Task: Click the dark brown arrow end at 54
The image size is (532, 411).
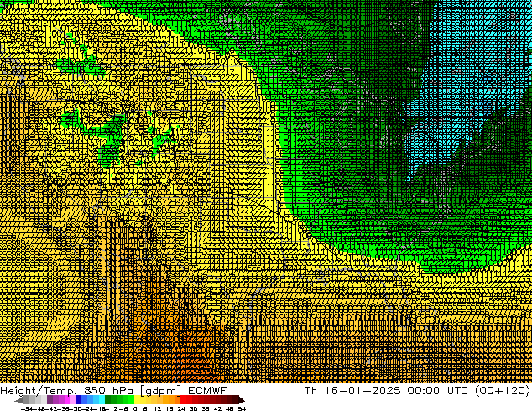Action: pos(242,400)
